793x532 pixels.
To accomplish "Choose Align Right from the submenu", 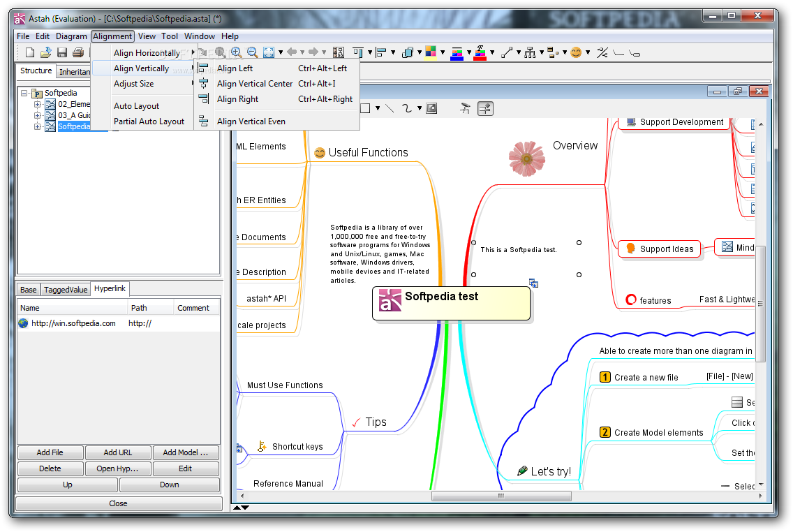I will [x=276, y=99].
